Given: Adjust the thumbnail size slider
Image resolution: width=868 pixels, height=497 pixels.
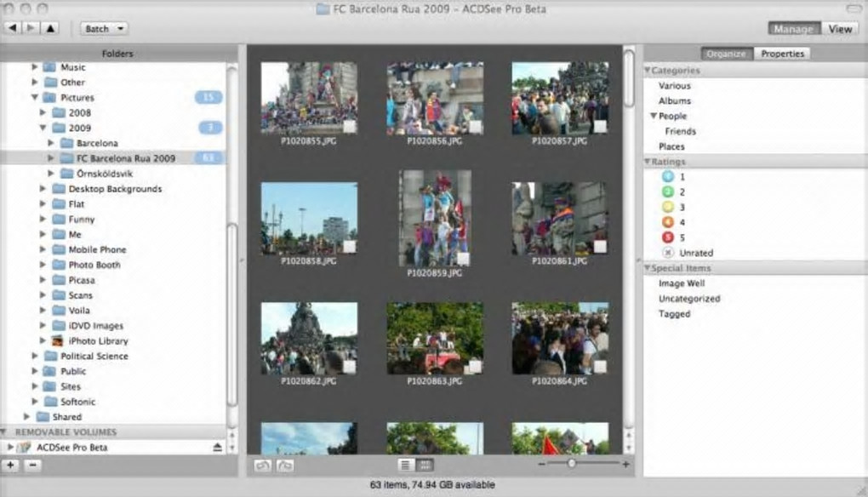Looking at the screenshot, I should click(571, 464).
